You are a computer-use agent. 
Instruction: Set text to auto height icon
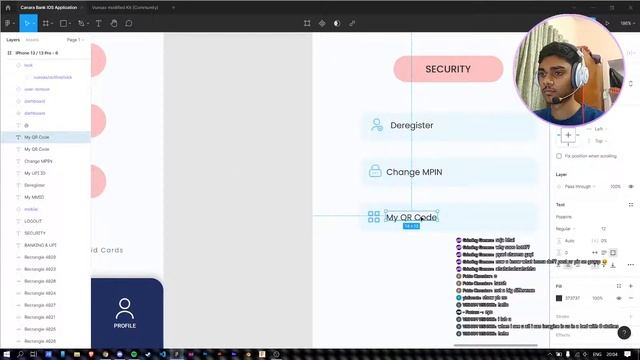tap(604, 253)
